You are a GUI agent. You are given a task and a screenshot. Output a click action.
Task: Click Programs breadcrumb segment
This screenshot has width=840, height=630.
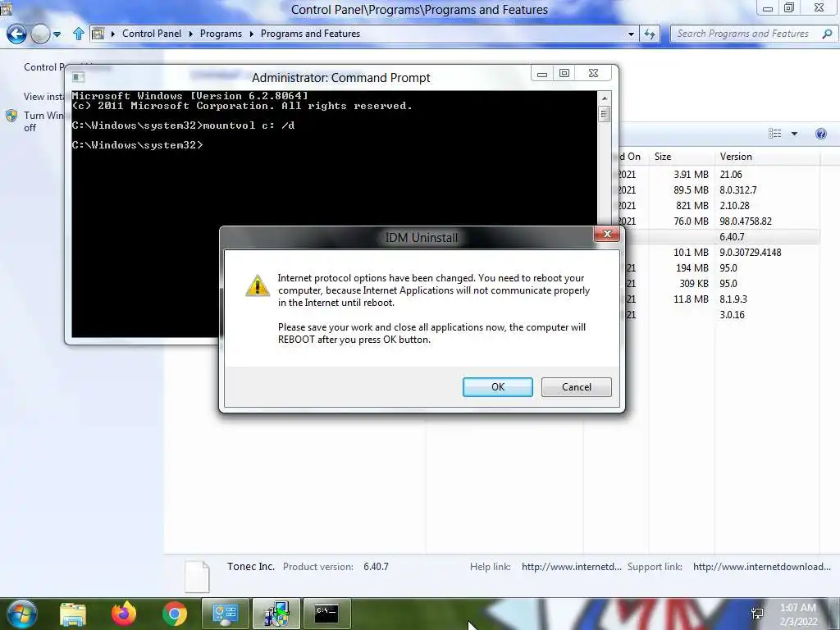tap(221, 33)
